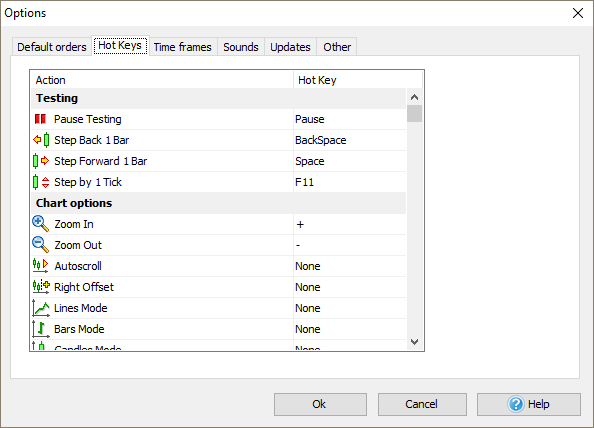Click the Cancel button
594x428 pixels.
[x=422, y=404]
